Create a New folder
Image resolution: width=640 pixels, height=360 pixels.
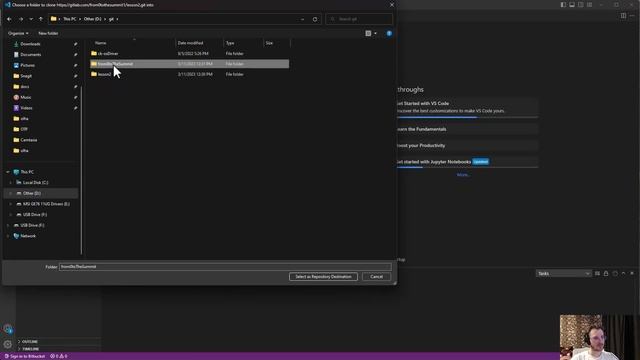[48, 33]
